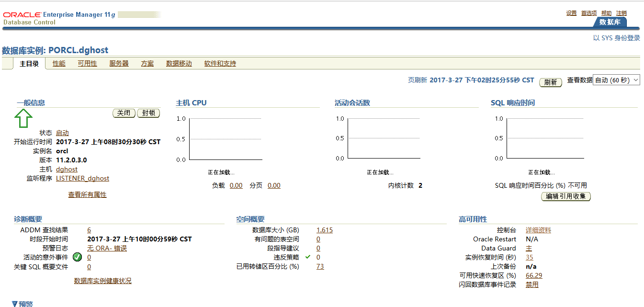Switch to the 性能 tab
644x307 pixels.
pyautogui.click(x=59, y=63)
